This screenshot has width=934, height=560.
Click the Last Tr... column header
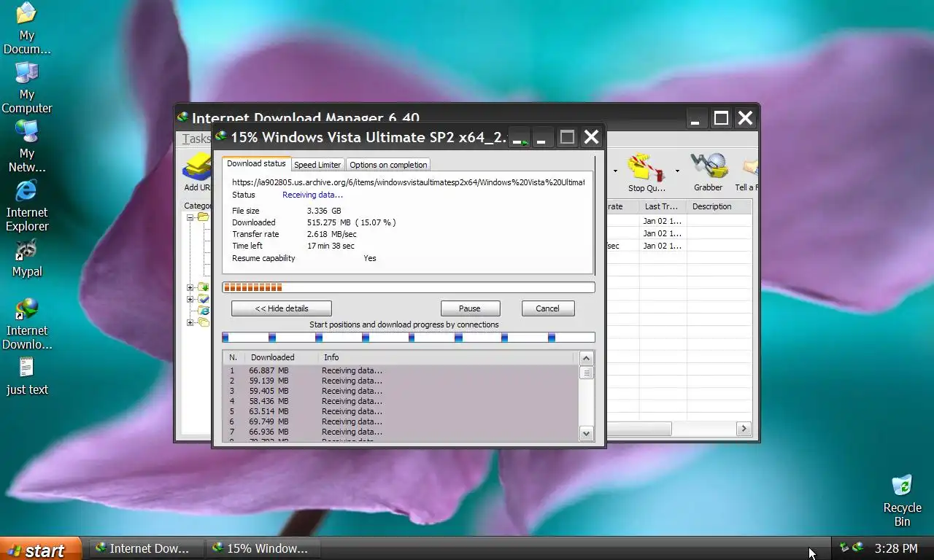click(663, 206)
